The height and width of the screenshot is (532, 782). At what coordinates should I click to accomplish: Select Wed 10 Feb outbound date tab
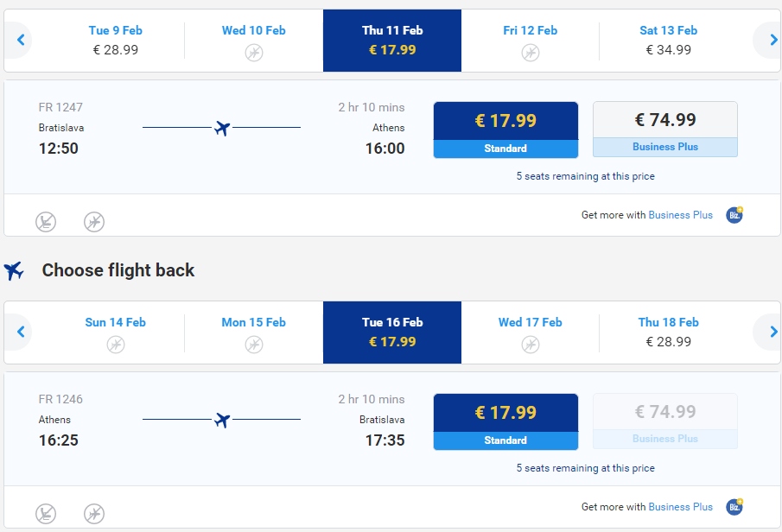[253, 41]
